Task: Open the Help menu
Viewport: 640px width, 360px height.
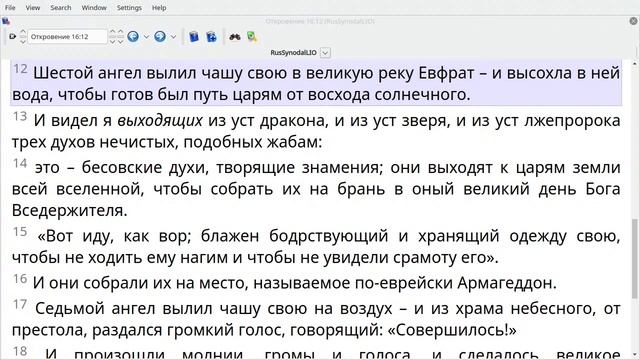Action: (x=159, y=7)
